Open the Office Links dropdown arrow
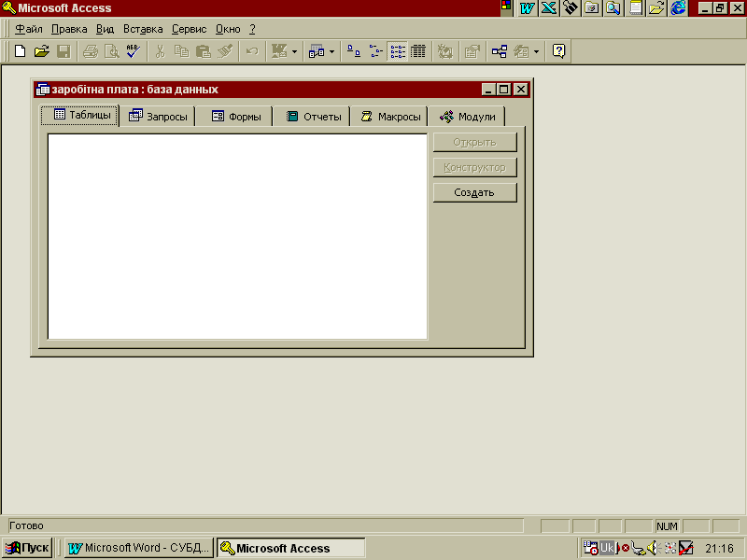The image size is (747, 560). click(294, 51)
